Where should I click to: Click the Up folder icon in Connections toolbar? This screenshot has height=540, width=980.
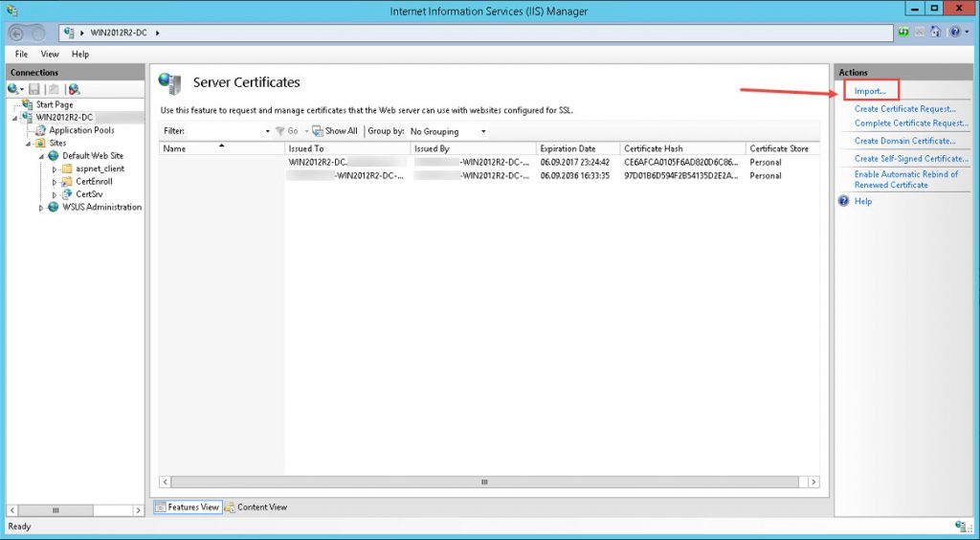click(x=54, y=89)
